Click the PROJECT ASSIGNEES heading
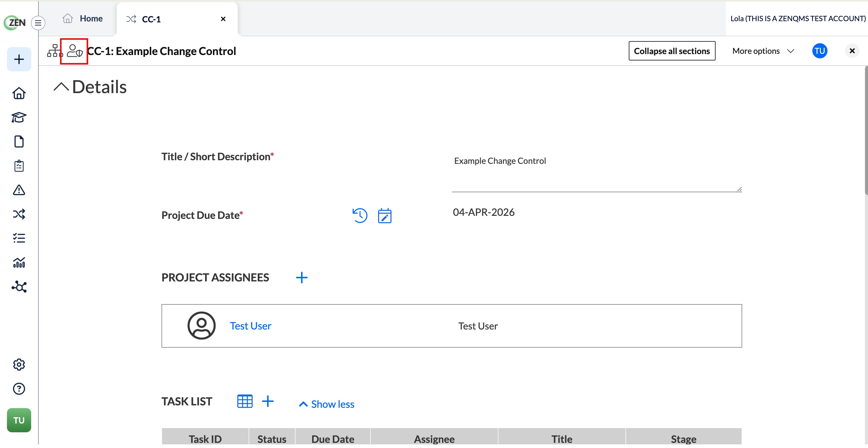The image size is (868, 448). point(215,278)
